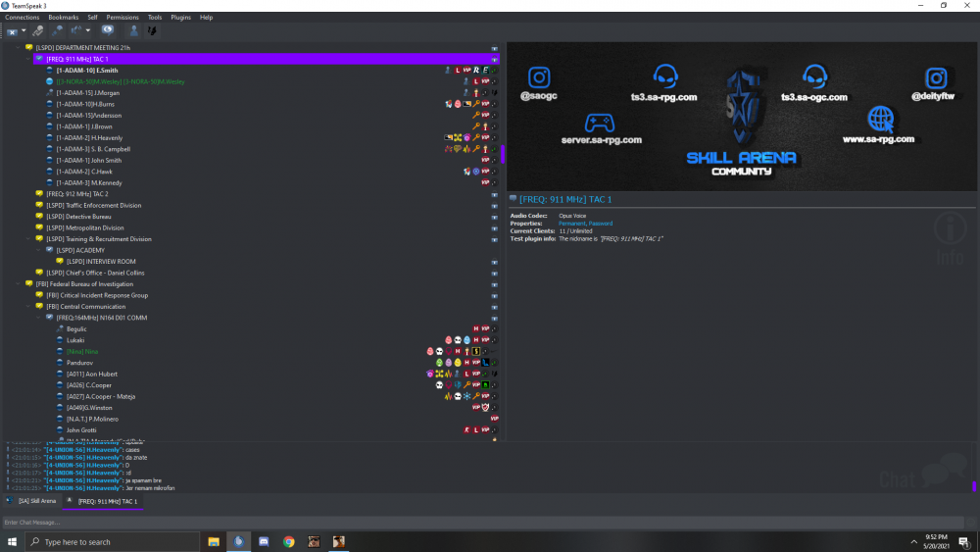Switch to the [SA] Skill Arena chat tab
This screenshot has width=980, height=552.
tap(32, 501)
